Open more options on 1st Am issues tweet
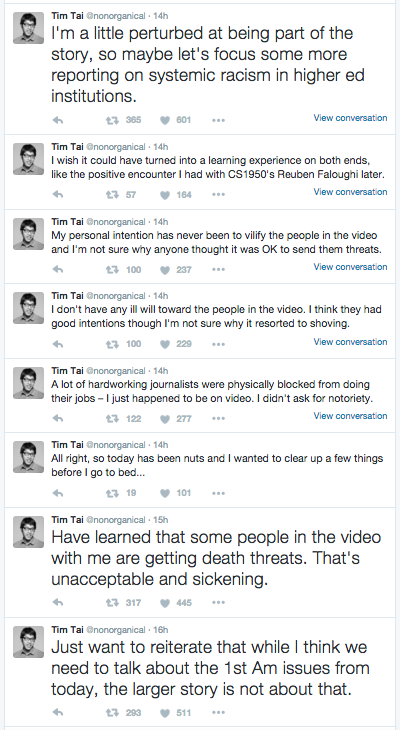400x730 pixels. tap(218, 712)
